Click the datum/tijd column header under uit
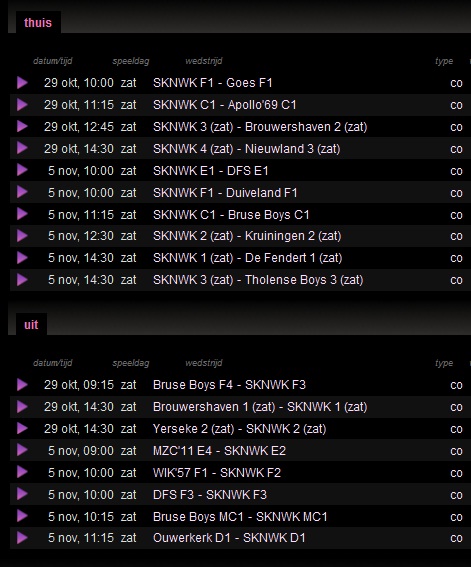 [53, 363]
